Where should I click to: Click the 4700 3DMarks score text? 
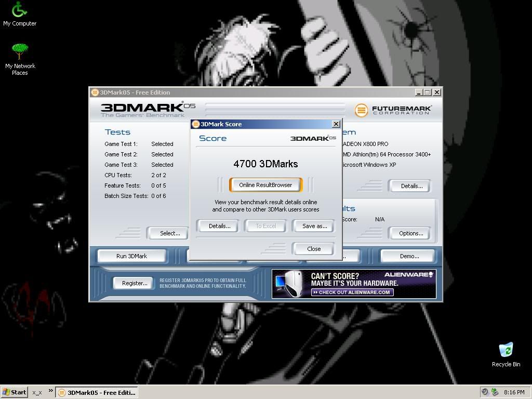coord(265,164)
